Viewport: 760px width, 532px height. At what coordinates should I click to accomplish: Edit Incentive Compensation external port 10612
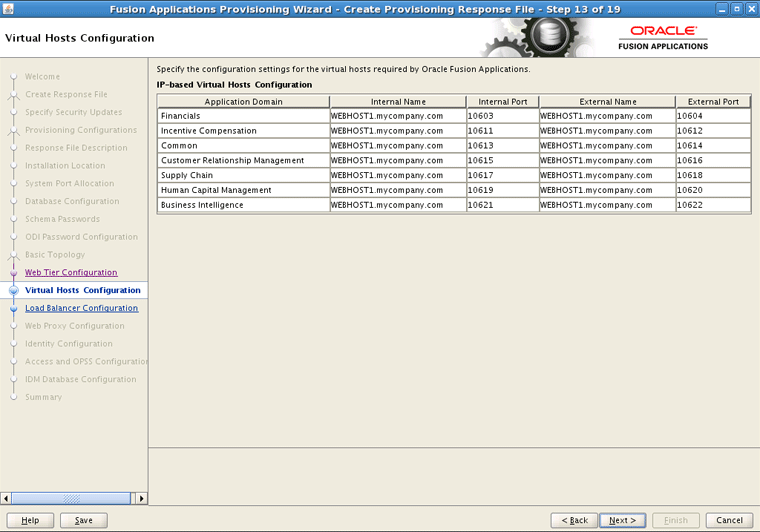coord(713,131)
